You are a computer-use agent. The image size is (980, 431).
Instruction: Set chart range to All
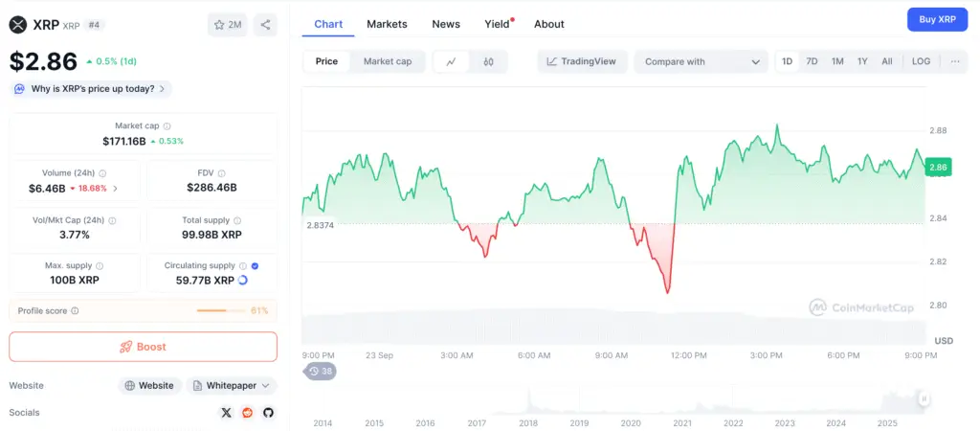[x=887, y=61]
